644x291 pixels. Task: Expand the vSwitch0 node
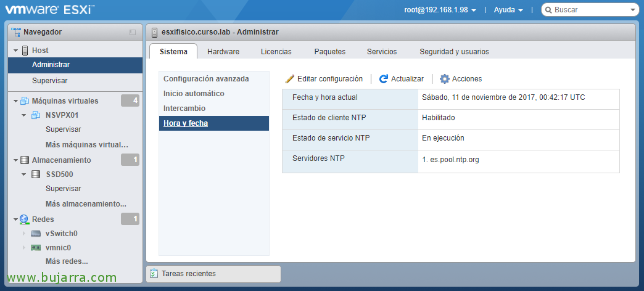(24, 234)
